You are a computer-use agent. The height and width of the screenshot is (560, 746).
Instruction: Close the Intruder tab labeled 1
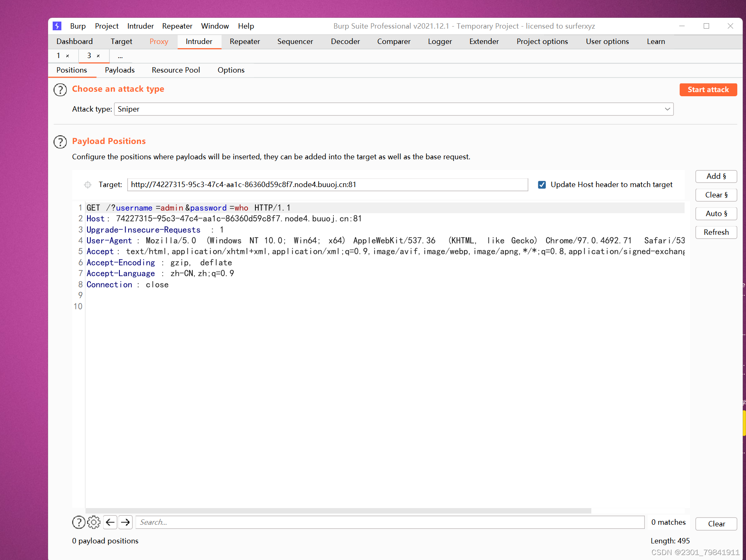click(x=68, y=56)
